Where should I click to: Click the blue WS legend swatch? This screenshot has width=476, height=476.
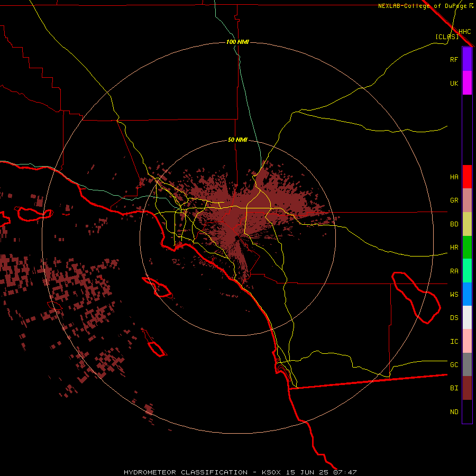coord(467,294)
